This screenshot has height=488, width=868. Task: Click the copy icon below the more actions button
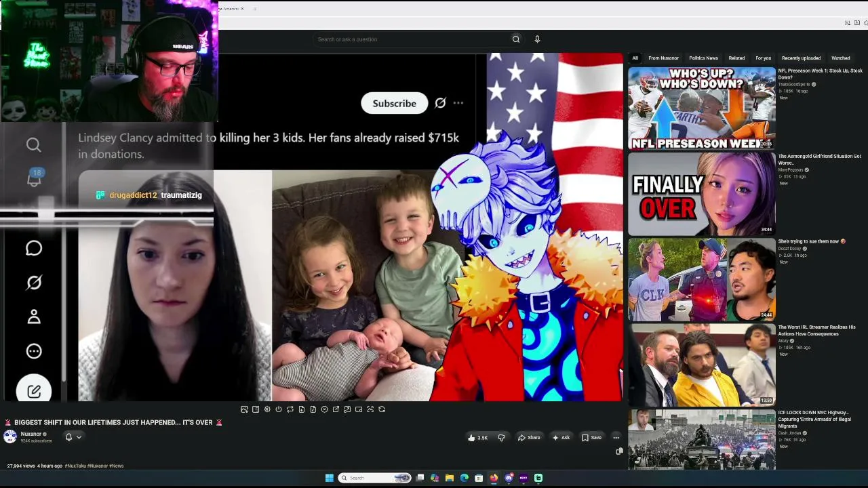(619, 451)
